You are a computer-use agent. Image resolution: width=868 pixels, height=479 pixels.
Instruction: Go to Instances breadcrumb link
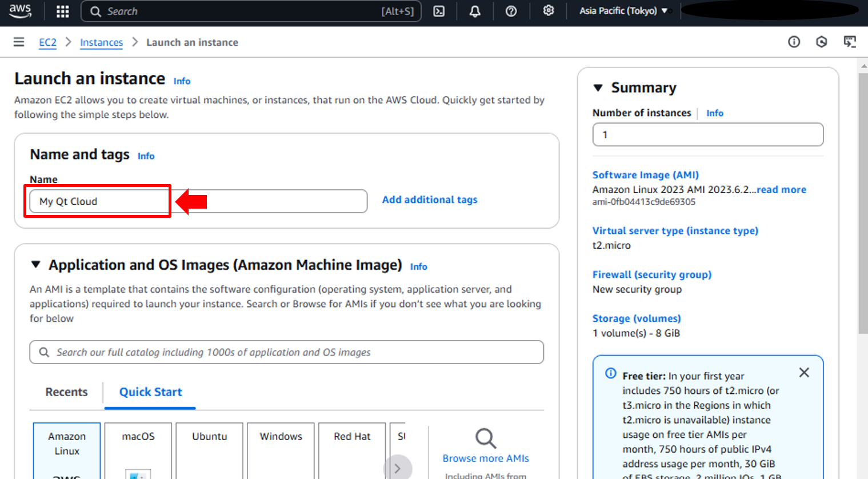[101, 42]
